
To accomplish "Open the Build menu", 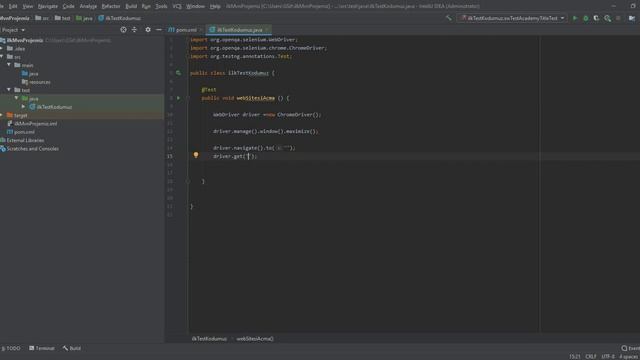I will coord(131,6).
